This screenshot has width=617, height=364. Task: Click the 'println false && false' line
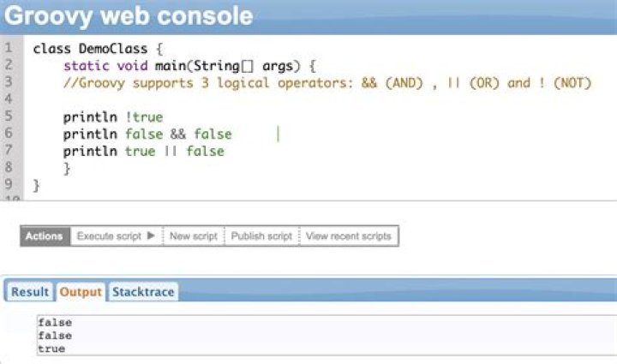(x=147, y=134)
